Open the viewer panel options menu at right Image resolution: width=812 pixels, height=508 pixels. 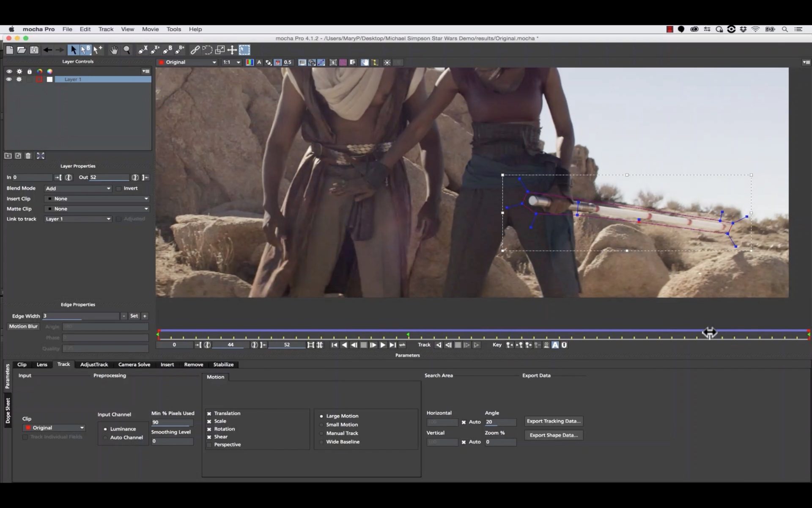806,62
